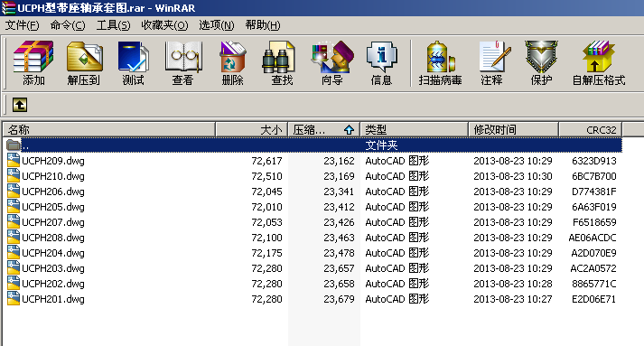The width and height of the screenshot is (644, 346).
Task: Select the file name UCPH206.dwg
Action: click(x=53, y=192)
